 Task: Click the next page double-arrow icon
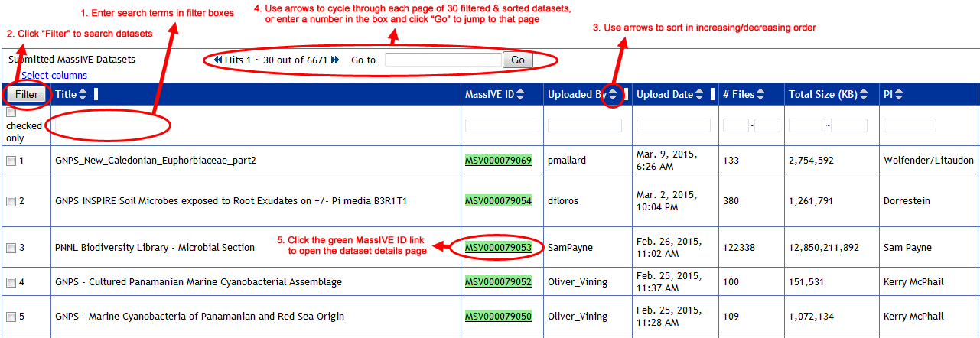click(335, 60)
